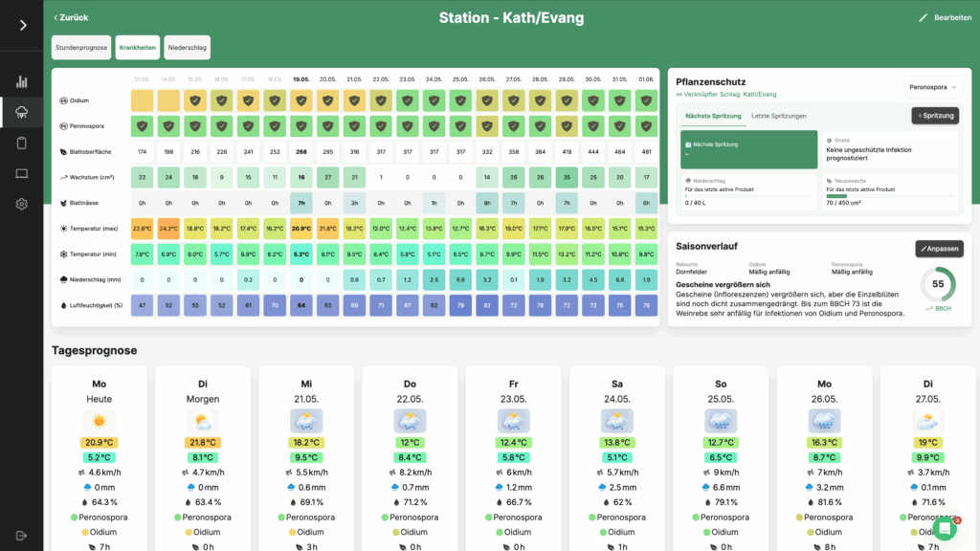Open the statistics bar chart sidebar icon
This screenshot has width=980, height=551.
tap(21, 81)
